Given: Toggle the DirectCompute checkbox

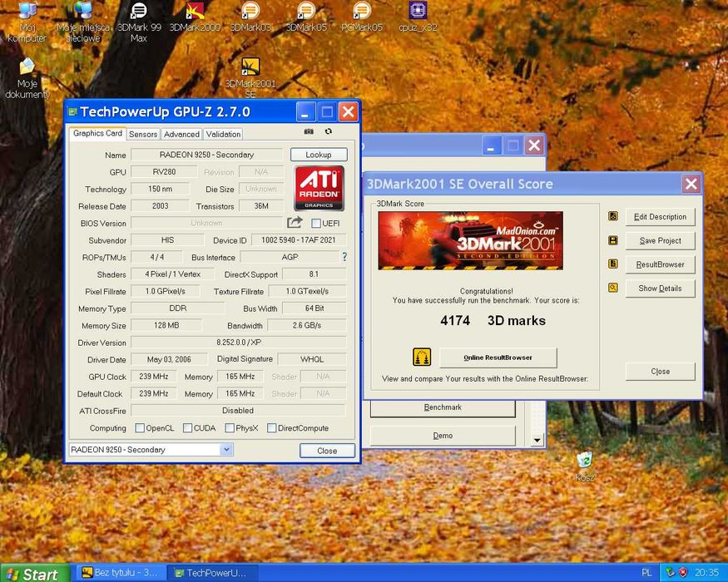Looking at the screenshot, I should [271, 428].
